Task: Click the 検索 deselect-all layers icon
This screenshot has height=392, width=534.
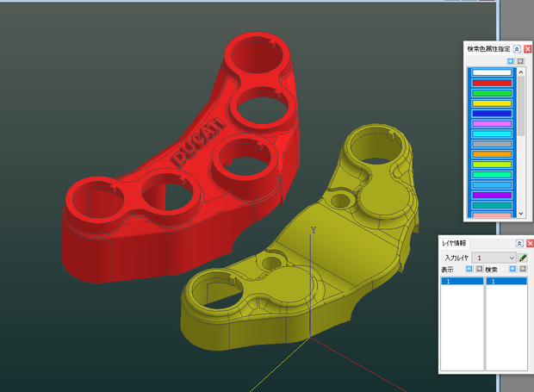Action: pyautogui.click(x=523, y=269)
